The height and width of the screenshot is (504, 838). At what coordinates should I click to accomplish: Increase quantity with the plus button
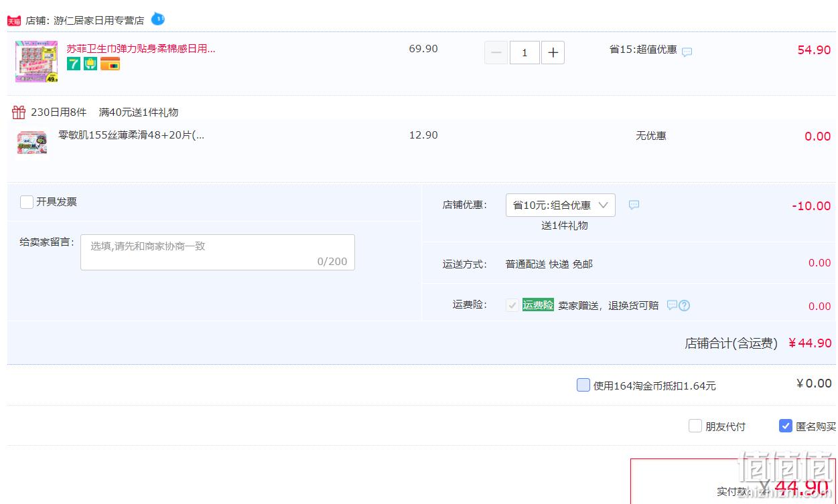pos(553,52)
